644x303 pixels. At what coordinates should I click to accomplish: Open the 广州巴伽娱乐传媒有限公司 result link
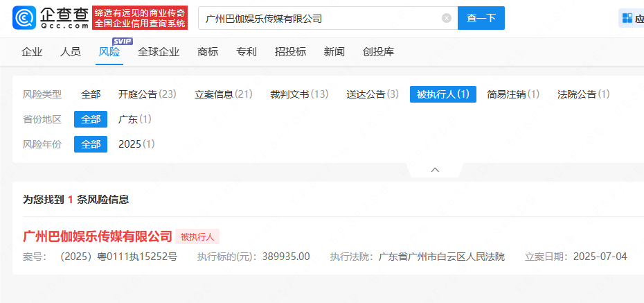97,236
